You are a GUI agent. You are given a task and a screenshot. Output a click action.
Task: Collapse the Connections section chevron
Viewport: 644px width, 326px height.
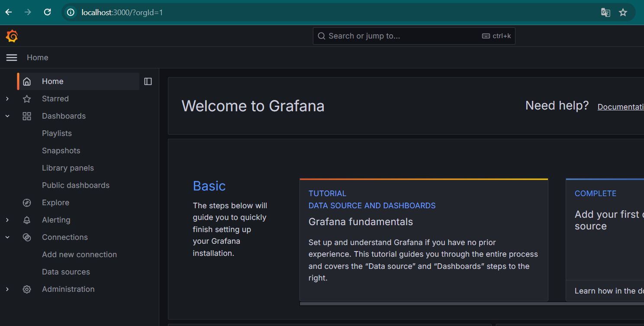[x=7, y=237]
